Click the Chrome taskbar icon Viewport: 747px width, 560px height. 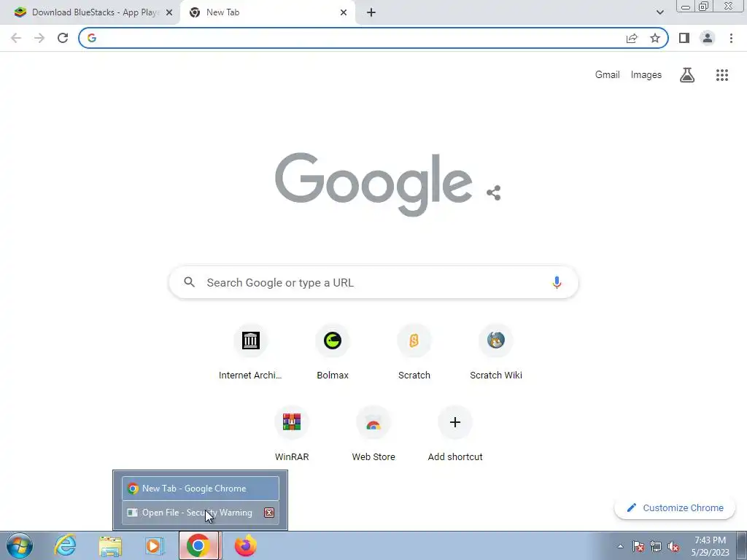click(198, 545)
